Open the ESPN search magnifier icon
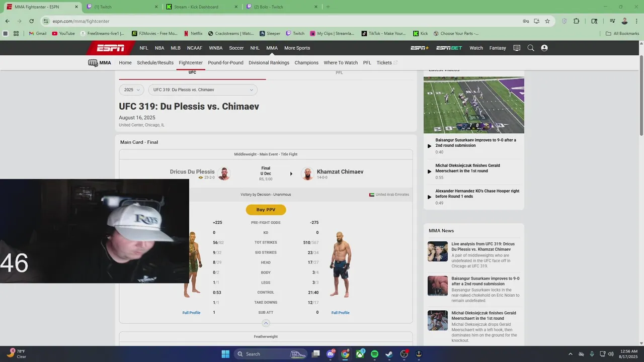The image size is (644, 362). [531, 48]
